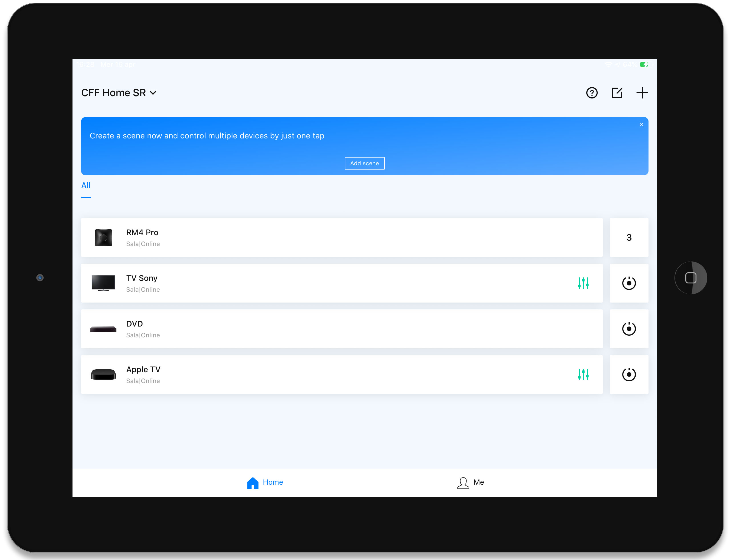The width and height of the screenshot is (731, 560).
Task: Open the TV Sony device row
Action: coord(342,283)
